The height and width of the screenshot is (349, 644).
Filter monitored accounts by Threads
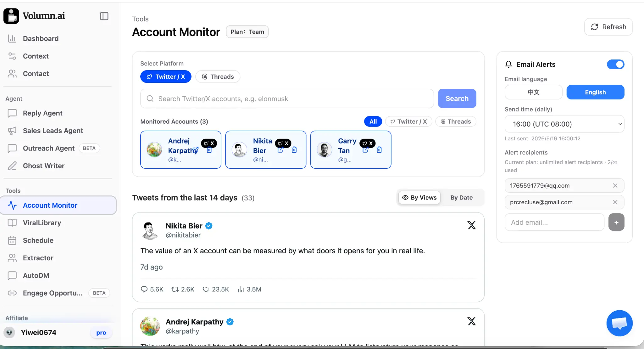point(456,121)
